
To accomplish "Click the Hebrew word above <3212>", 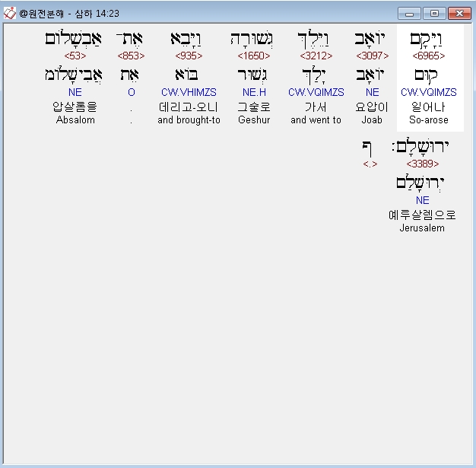I will [313, 40].
